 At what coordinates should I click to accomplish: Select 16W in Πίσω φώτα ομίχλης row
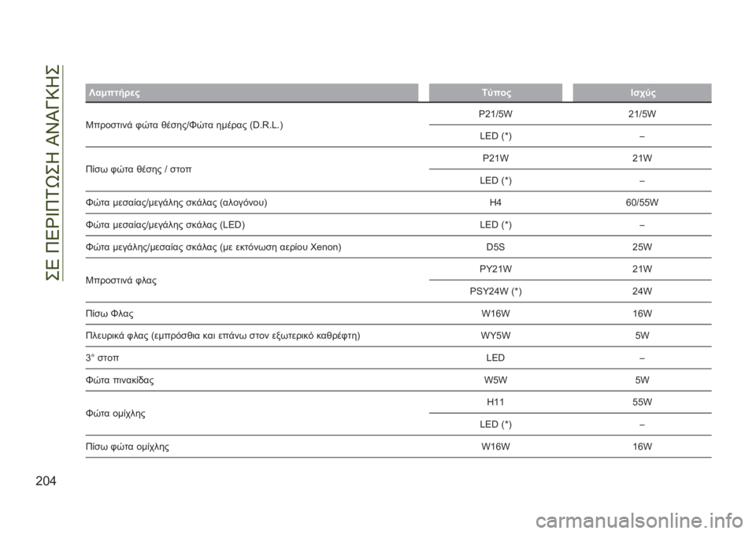point(643,447)
